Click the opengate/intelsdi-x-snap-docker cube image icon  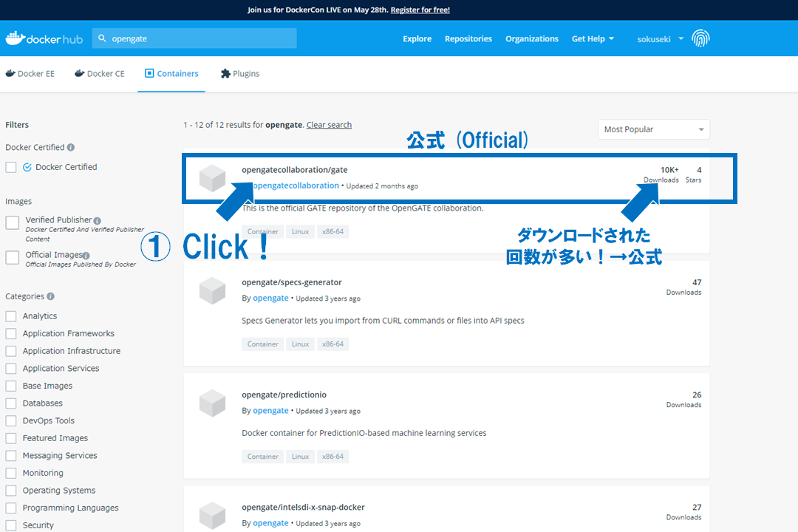(x=212, y=516)
